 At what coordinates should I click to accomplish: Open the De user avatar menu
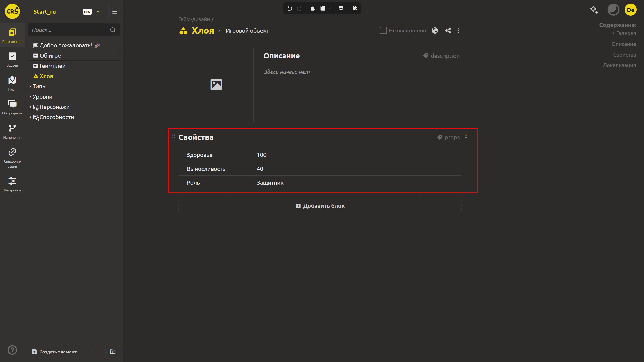click(630, 10)
